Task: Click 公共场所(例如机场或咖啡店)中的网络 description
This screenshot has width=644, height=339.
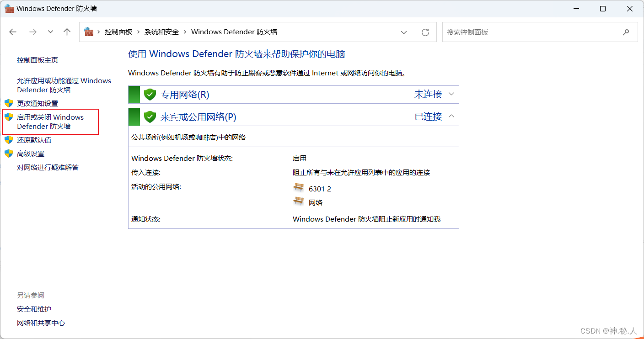Action: (188, 137)
